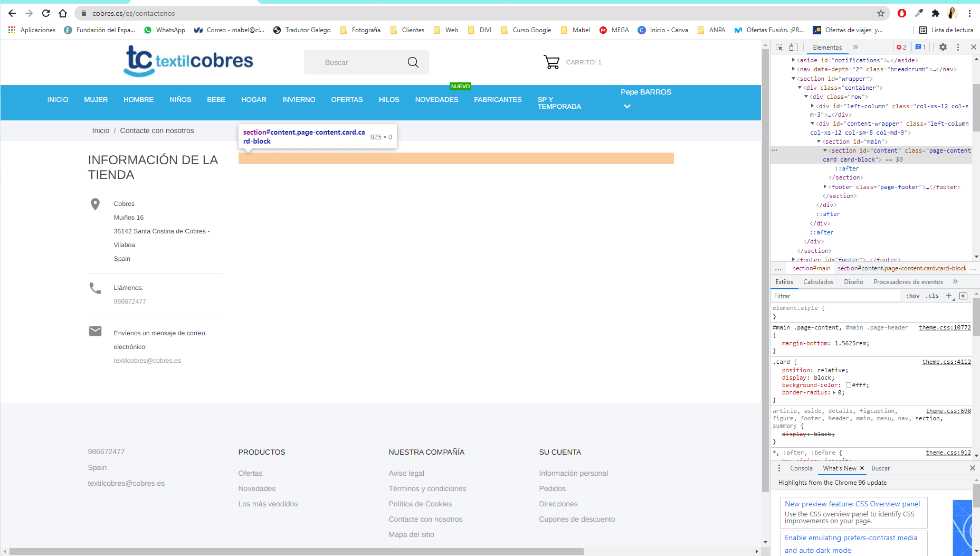Screen dimensions: 980x556
Task: Collapse section wrapper node
Action: tap(793, 79)
